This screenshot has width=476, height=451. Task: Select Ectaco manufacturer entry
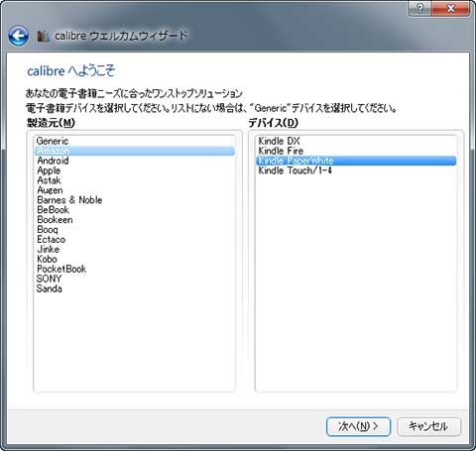point(134,240)
